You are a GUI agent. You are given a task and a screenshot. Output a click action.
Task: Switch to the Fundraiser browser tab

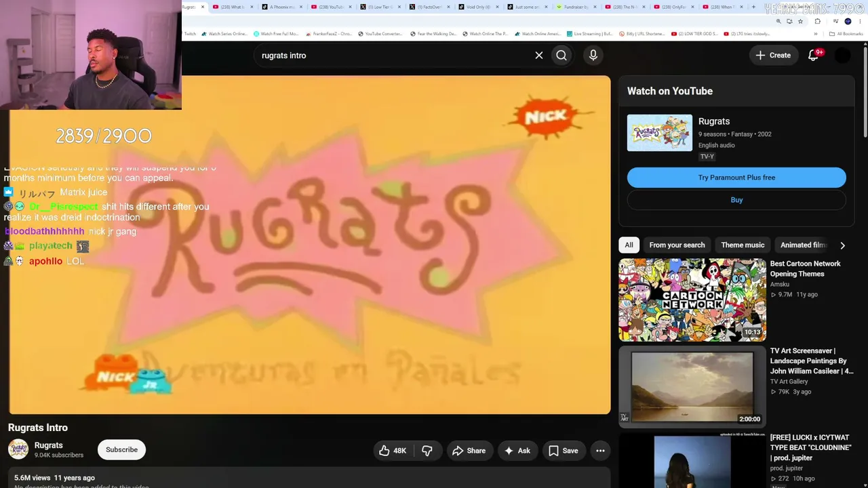point(575,7)
